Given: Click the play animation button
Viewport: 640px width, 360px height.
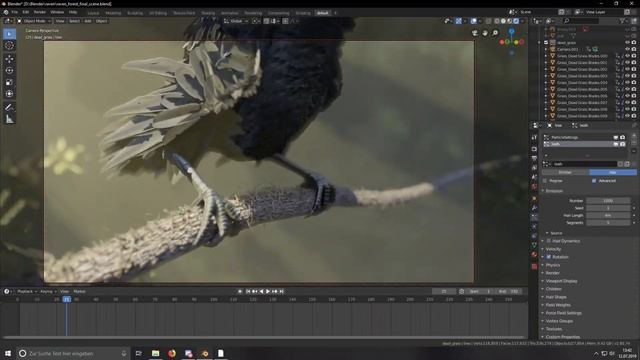Looking at the screenshot, I should [268, 291].
